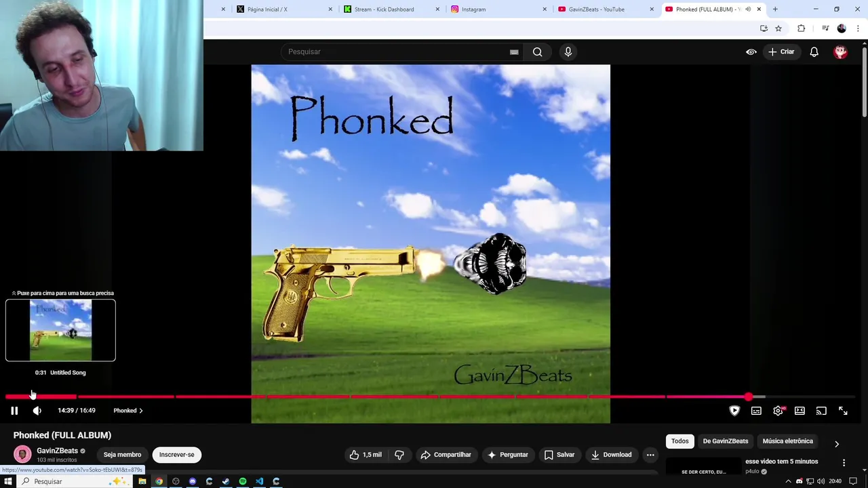Open a new browser tab
Image resolution: width=868 pixels, height=488 pixels.
point(775,9)
